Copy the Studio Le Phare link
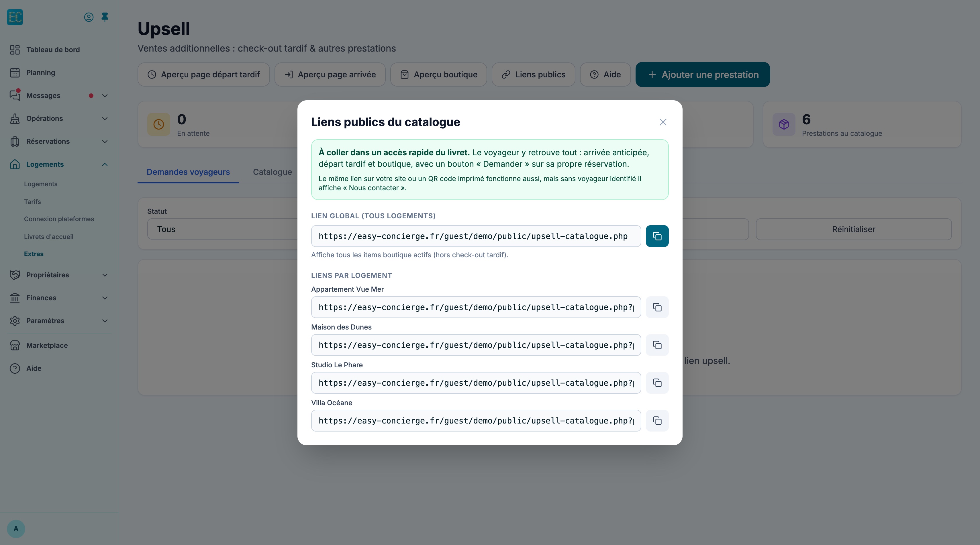The width and height of the screenshot is (980, 545). coord(657,383)
